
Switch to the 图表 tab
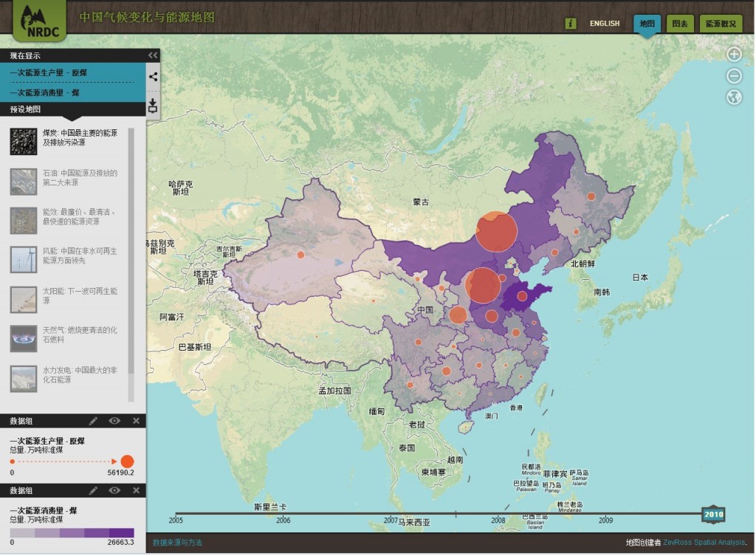pos(679,24)
